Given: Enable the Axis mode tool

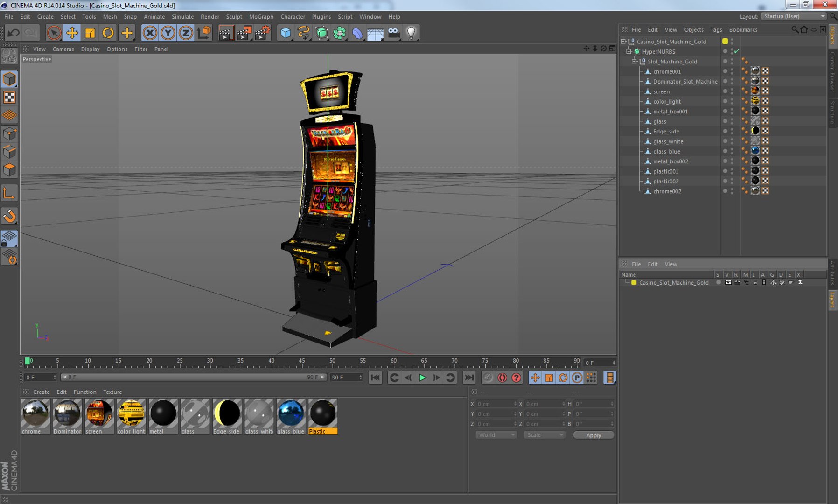Looking at the screenshot, I should click(x=9, y=193).
